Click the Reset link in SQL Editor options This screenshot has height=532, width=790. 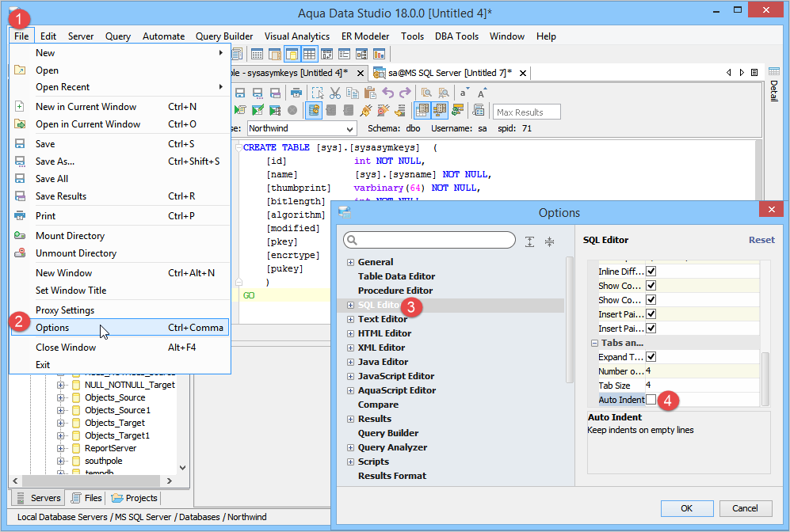(761, 240)
